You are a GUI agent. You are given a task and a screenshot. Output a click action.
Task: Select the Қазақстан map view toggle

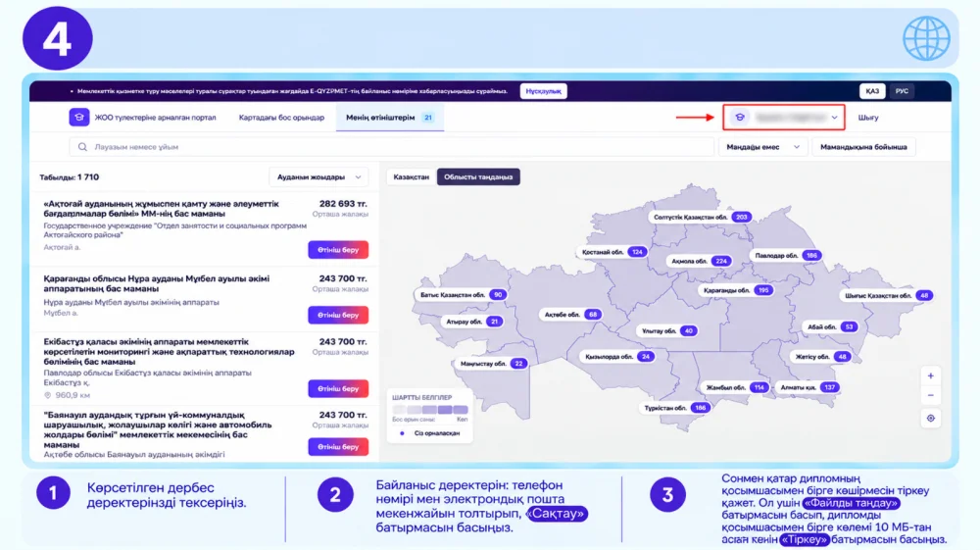412,176
